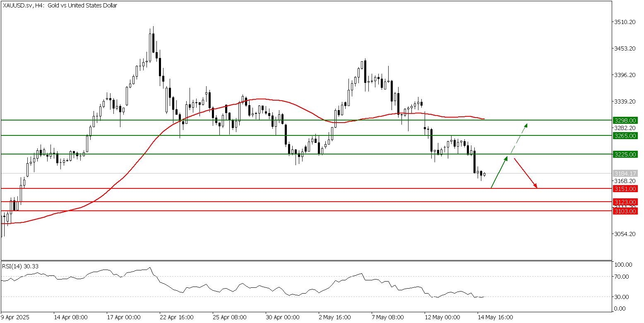Image resolution: width=644 pixels, height=323 pixels.
Task: Click the dashed green upward arrow
Action: pyautogui.click(x=519, y=139)
